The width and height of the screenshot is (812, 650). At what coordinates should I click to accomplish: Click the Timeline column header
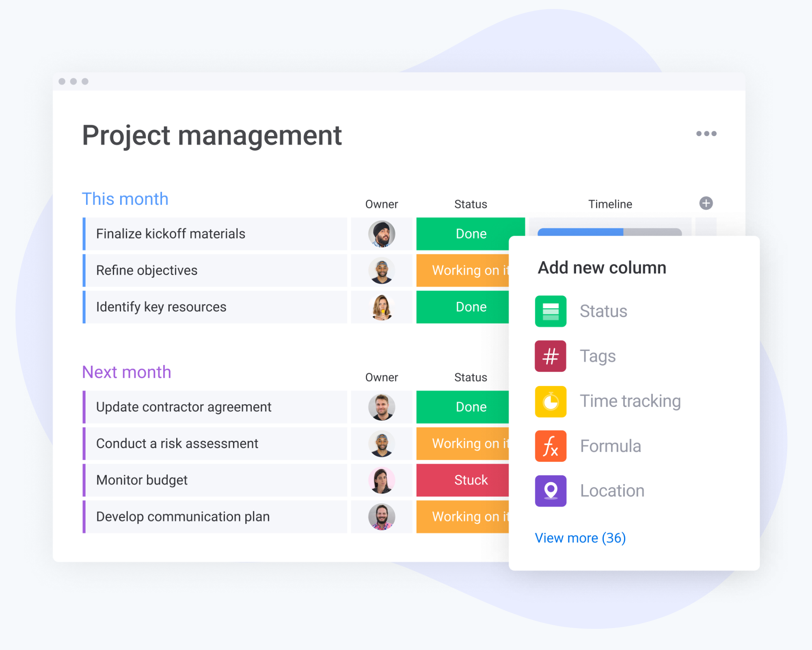(610, 204)
